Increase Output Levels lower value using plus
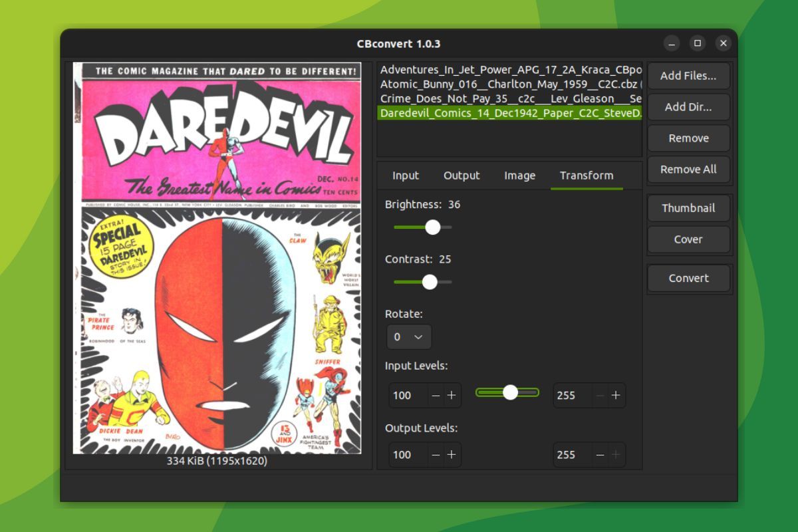 click(x=452, y=455)
